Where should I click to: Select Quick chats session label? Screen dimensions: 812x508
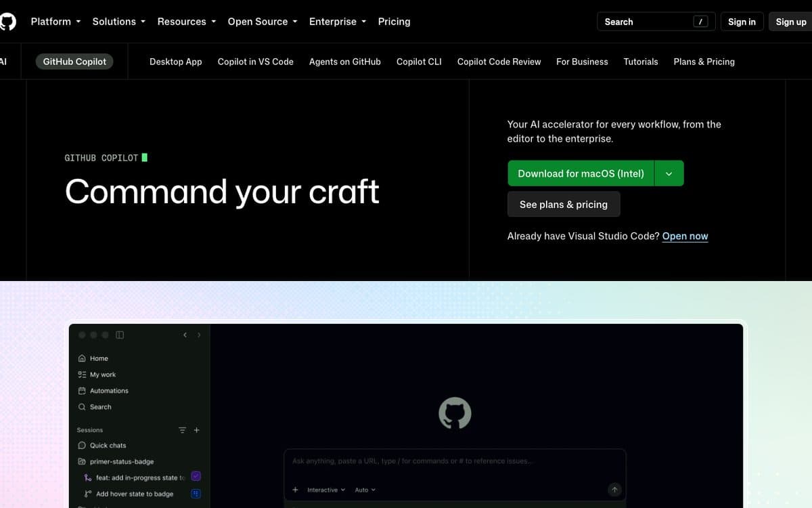[x=108, y=446]
